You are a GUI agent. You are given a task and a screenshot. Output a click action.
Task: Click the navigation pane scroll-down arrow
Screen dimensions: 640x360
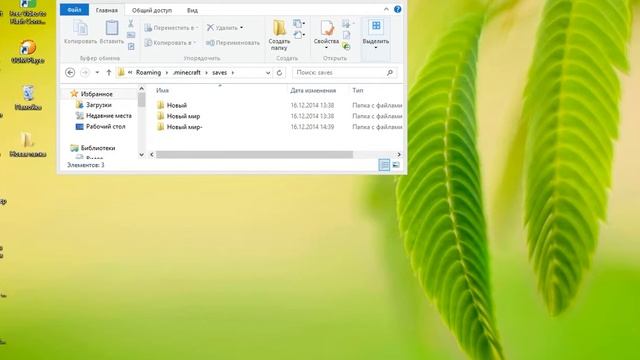[142, 154]
